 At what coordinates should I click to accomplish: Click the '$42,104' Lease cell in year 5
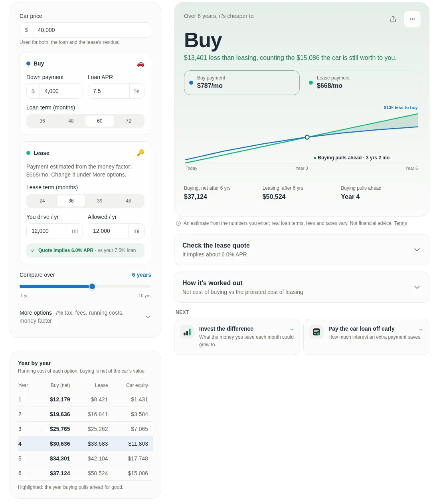[98, 458]
